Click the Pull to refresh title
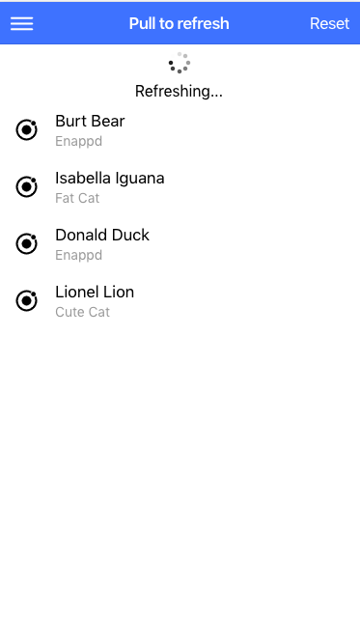Screen dimensions: 360x644 coord(179,23)
